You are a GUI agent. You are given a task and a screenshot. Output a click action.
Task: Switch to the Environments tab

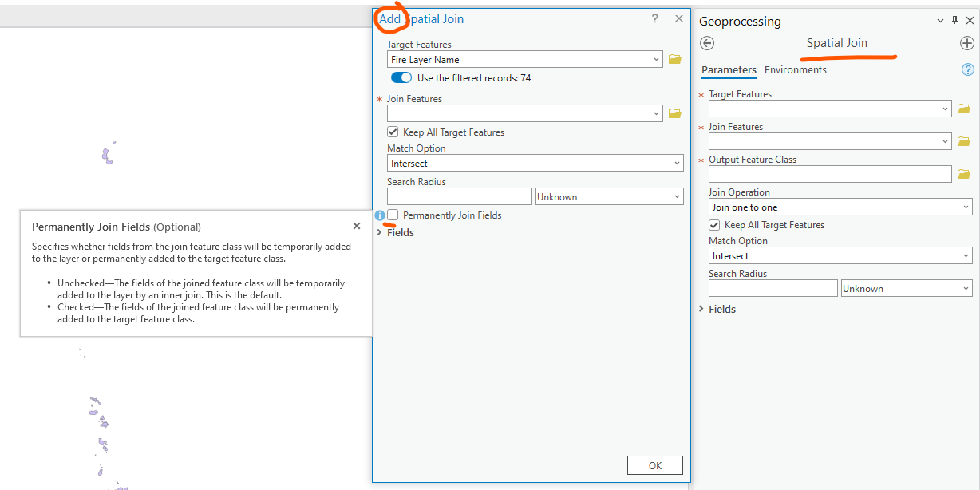point(795,70)
